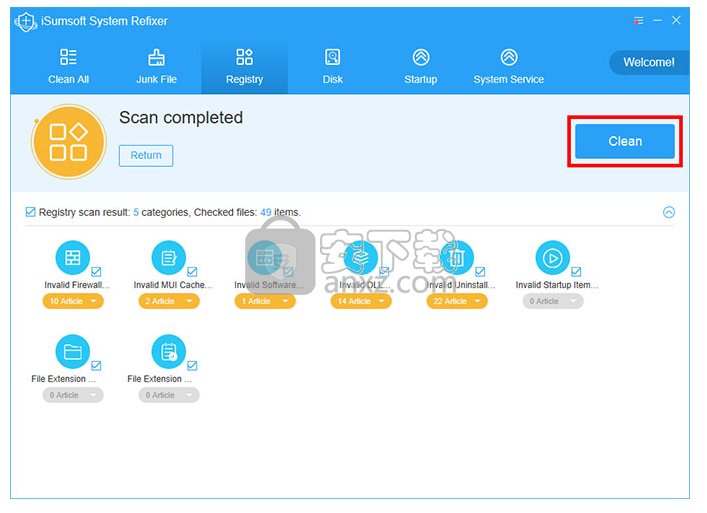Expand the 1 Article dropdown
This screenshot has height=513, width=707.
265,301
